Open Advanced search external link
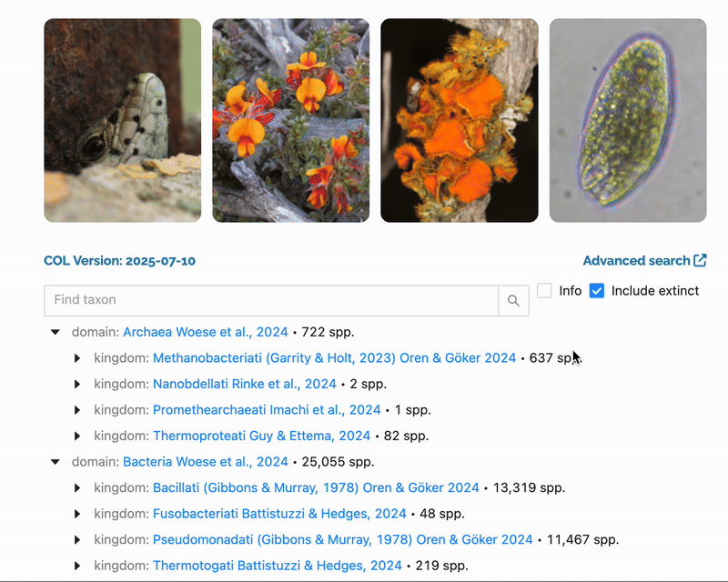This screenshot has width=728, height=582. coord(644,261)
